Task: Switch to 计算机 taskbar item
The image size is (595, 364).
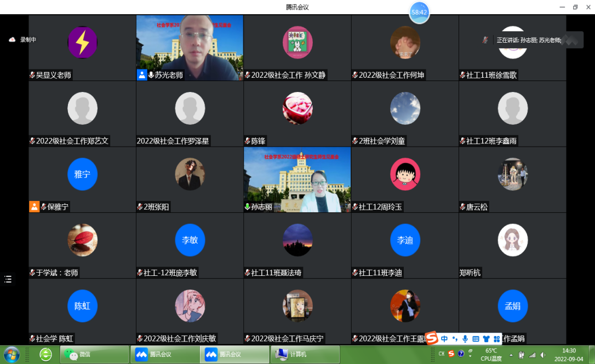Action: pos(305,354)
